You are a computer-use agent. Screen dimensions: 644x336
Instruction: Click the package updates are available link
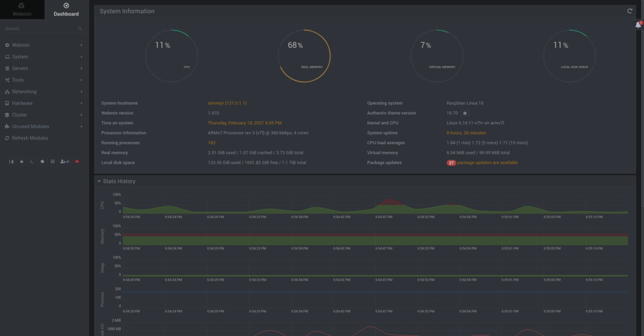pyautogui.click(x=487, y=162)
